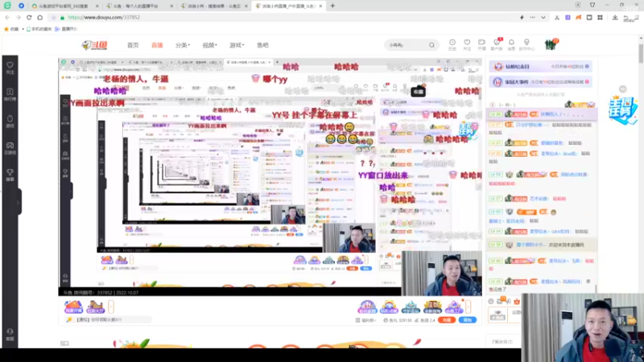This screenshot has width=644, height=362.
Task: Open the 开播 camera icon in header
Action: [481, 44]
